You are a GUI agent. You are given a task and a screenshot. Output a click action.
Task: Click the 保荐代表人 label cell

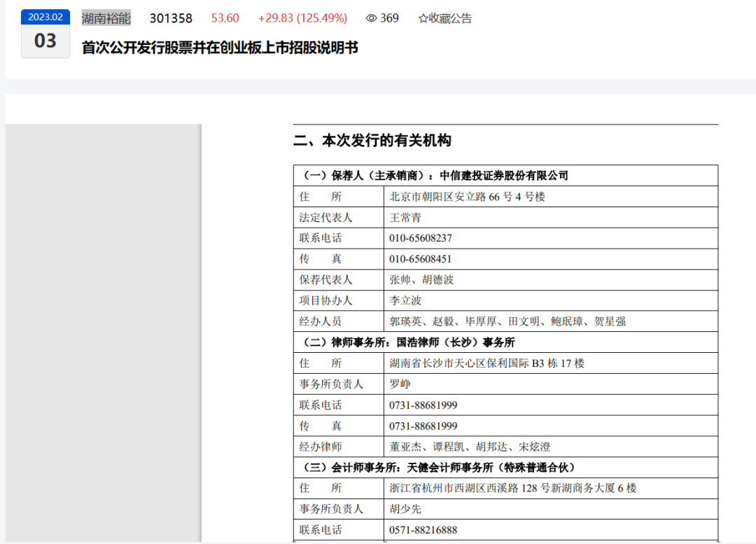(339, 280)
